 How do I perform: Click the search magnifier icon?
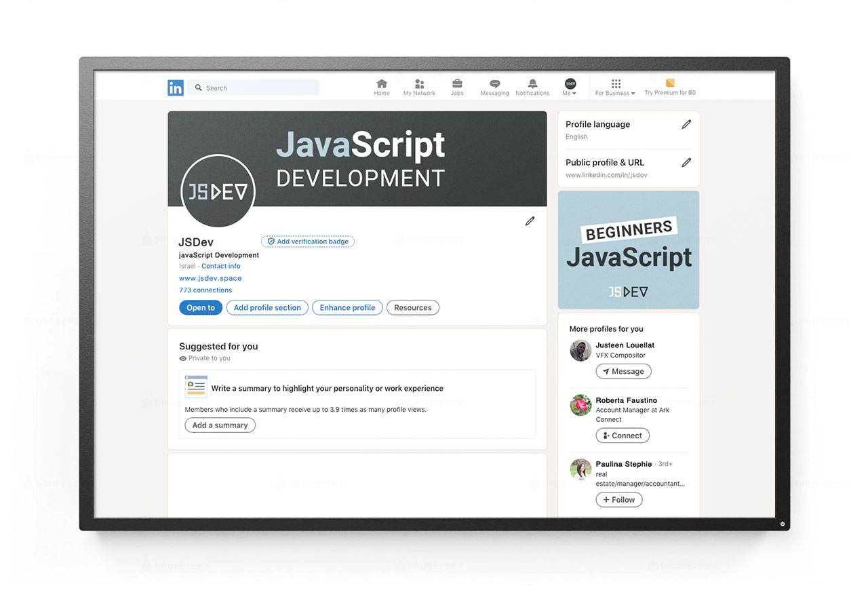199,88
